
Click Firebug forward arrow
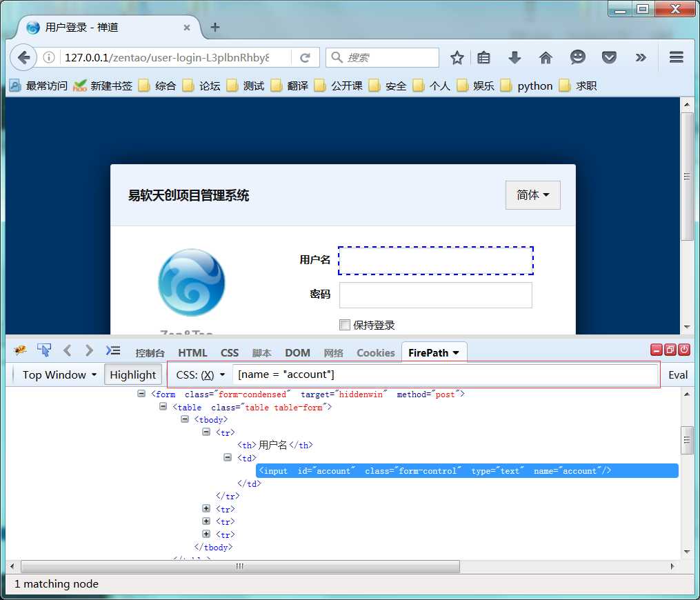point(89,350)
